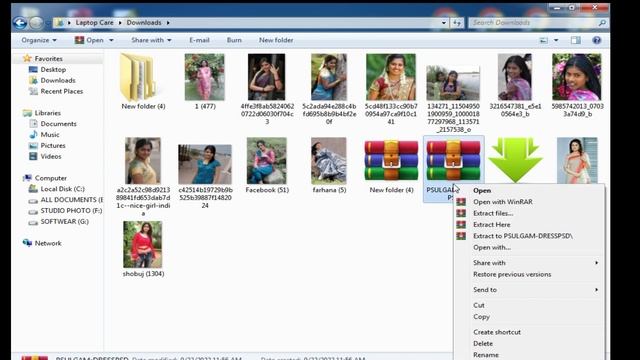Image resolution: width=640 pixels, height=360 pixels.
Task: Open the Share with toolbar dropdown
Action: 151,40
